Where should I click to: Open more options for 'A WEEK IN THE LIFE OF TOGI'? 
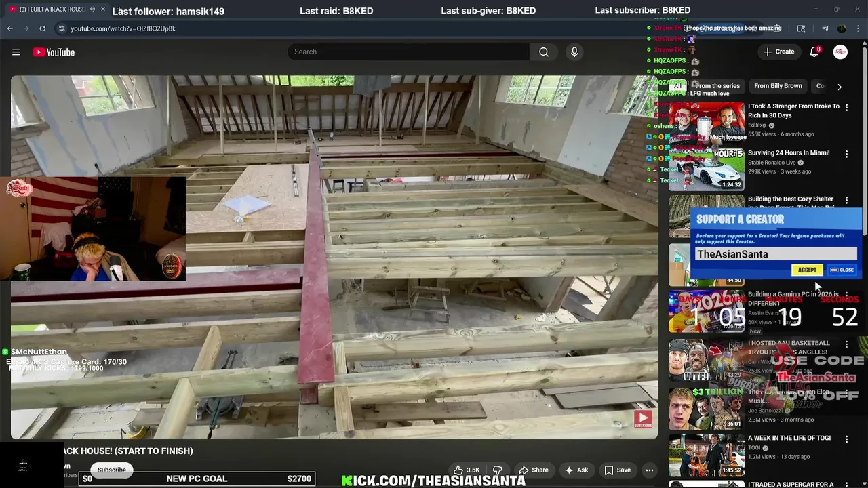point(846,439)
